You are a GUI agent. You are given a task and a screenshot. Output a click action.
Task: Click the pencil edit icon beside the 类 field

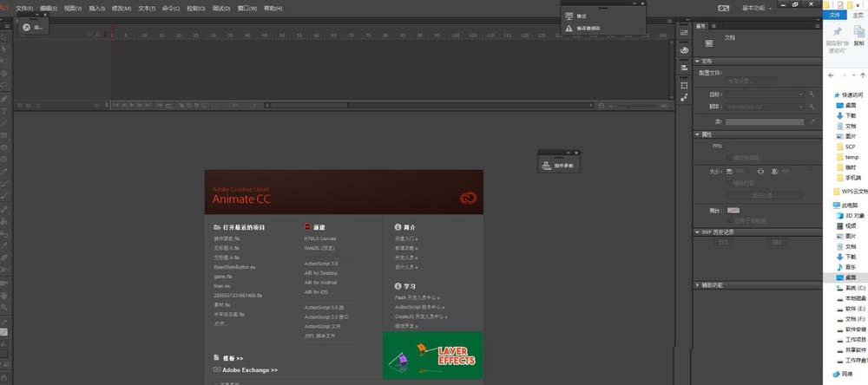(x=812, y=121)
